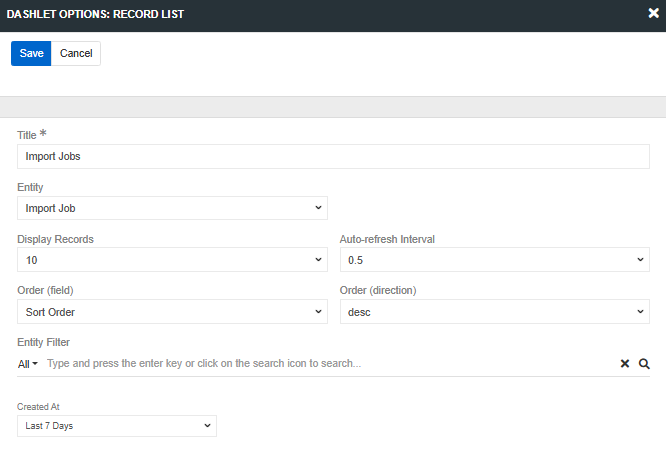The height and width of the screenshot is (459, 666).
Task: Click the Auto-refresh Interval label
Action: coord(387,239)
